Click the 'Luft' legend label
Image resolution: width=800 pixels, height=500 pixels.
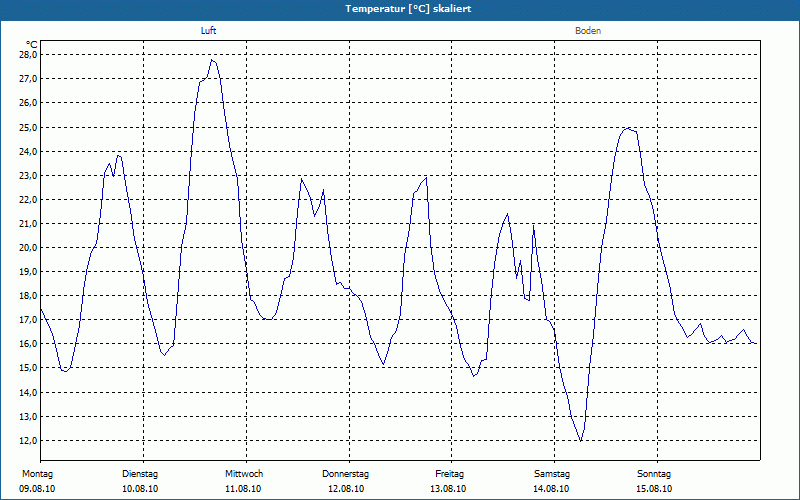pyautogui.click(x=209, y=31)
